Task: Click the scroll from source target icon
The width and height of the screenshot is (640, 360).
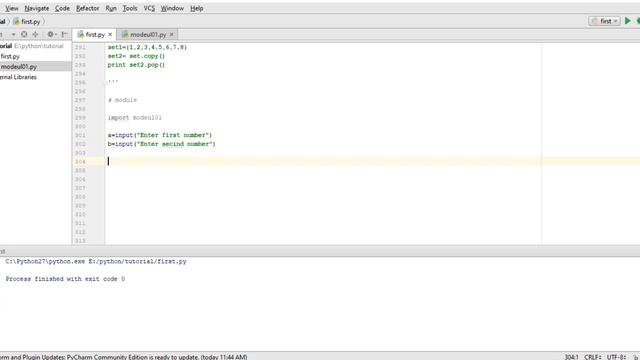Action: [x=24, y=35]
